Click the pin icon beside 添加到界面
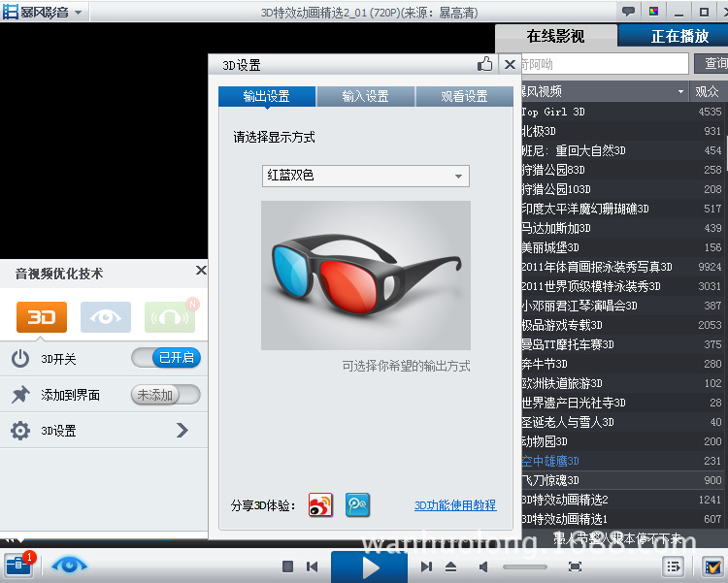 pos(20,395)
